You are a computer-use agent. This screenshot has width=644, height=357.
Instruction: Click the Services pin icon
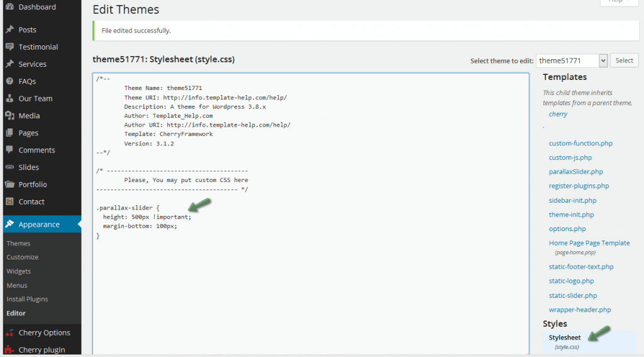[x=10, y=64]
